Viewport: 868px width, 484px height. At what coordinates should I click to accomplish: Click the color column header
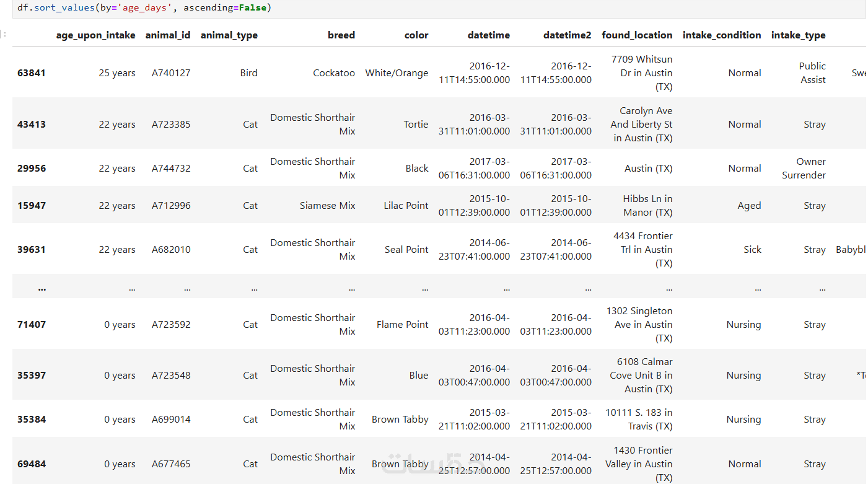416,35
